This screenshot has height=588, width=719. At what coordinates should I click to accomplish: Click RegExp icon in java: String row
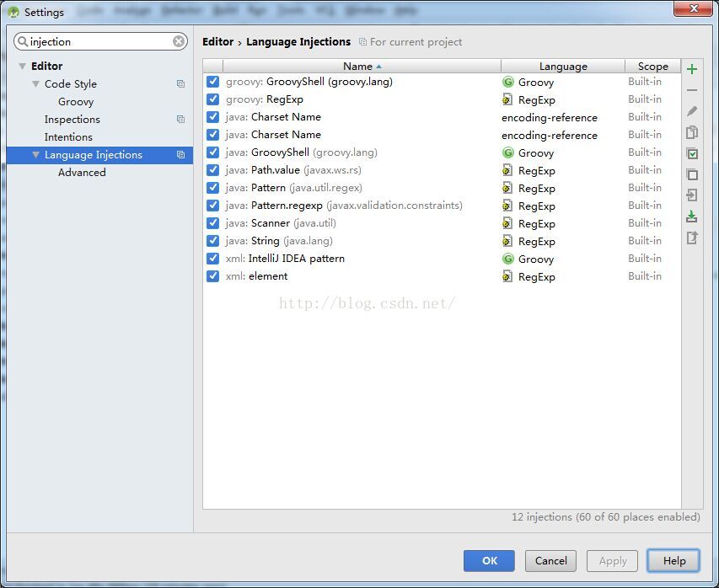click(x=507, y=241)
